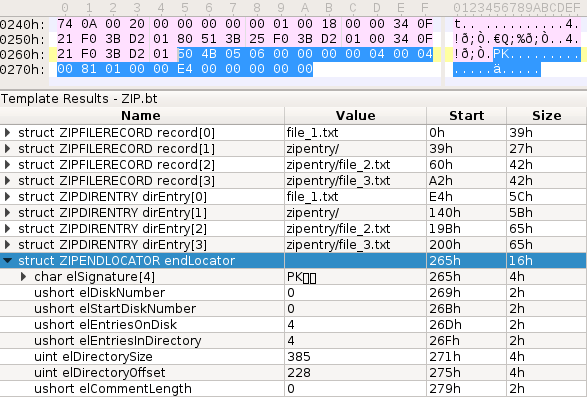
Task: Select struct ZIPFILERECORD record[0] row
Action: [293, 133]
